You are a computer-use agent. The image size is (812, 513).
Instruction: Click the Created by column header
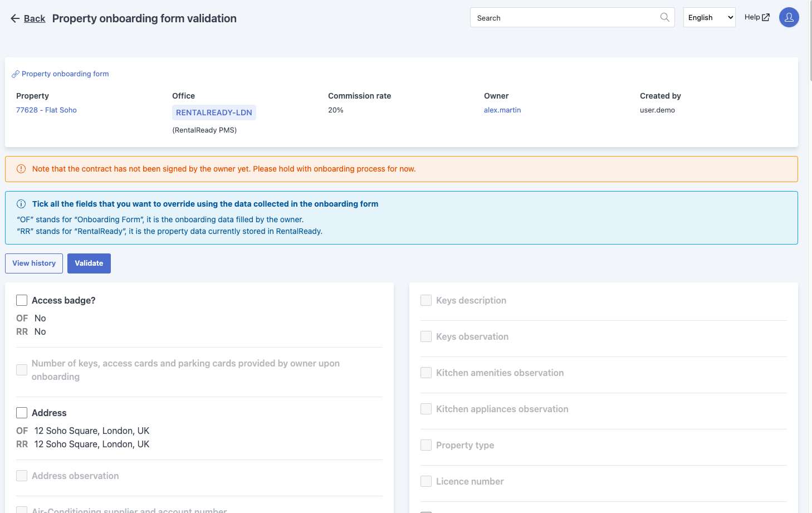[660, 96]
